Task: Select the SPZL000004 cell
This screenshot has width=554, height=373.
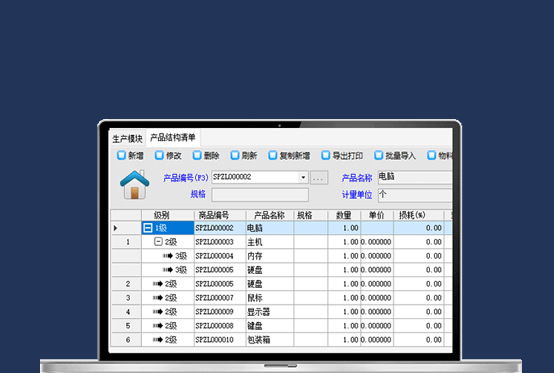Action: tap(220, 256)
